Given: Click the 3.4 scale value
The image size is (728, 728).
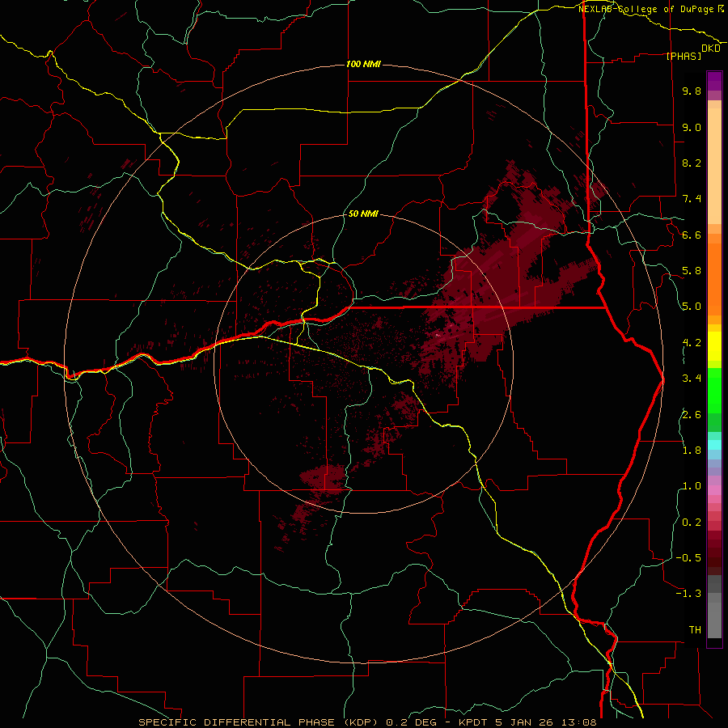Looking at the screenshot, I should pyautogui.click(x=692, y=379).
